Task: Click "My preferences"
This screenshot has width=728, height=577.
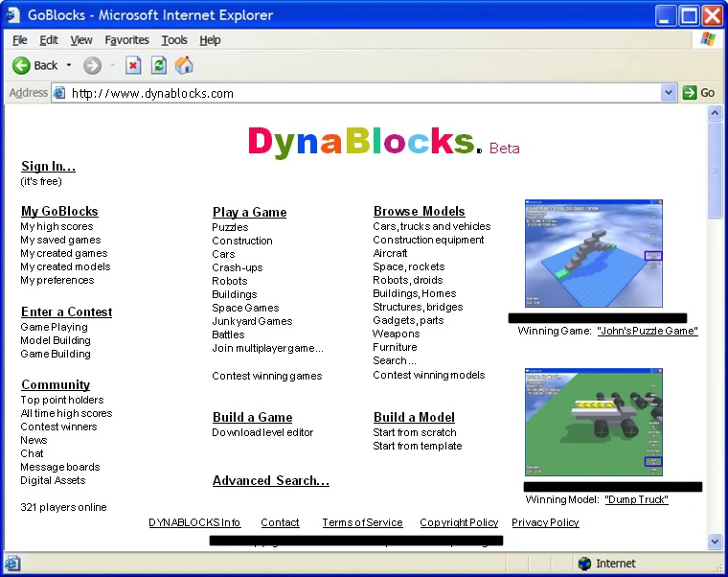Action: tap(57, 280)
